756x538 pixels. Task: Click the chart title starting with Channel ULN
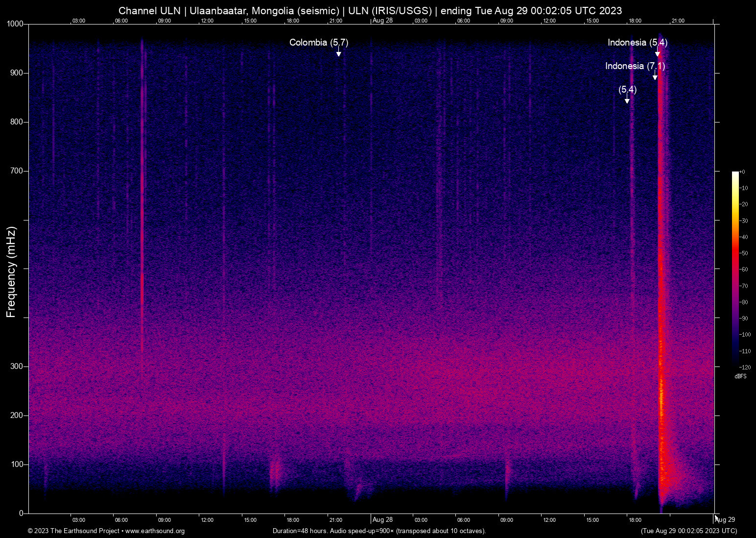coord(370,11)
